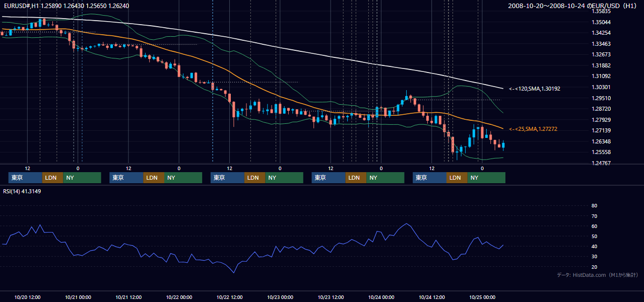This screenshot has width=644, height=302.
Task: Click the 10/20 12:00 time axis label
Action: tap(27, 297)
